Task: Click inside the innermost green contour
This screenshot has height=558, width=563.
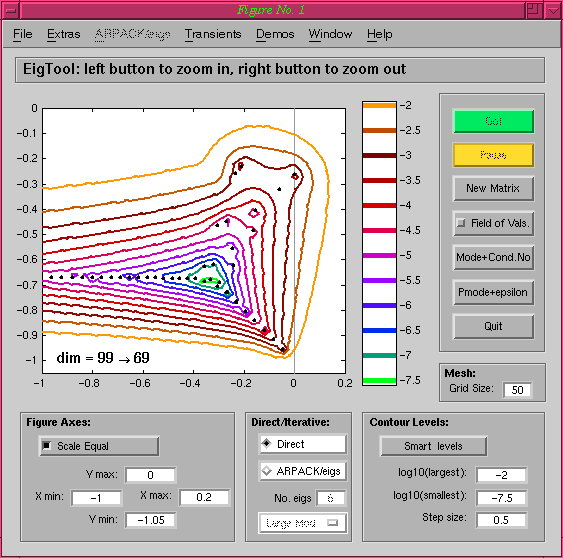Action: [210, 281]
